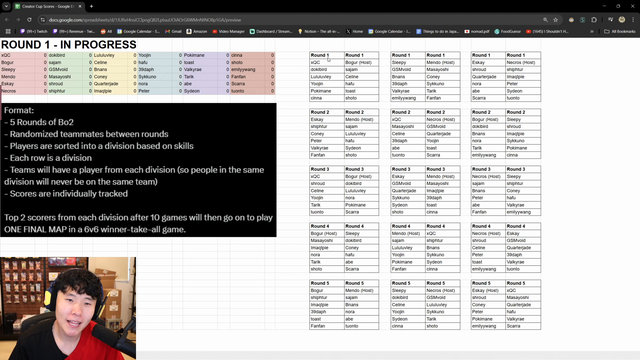Viewport: 640px width, 360px height.
Task: Open the FoodGuessr bookmark
Action: pyautogui.click(x=507, y=31)
